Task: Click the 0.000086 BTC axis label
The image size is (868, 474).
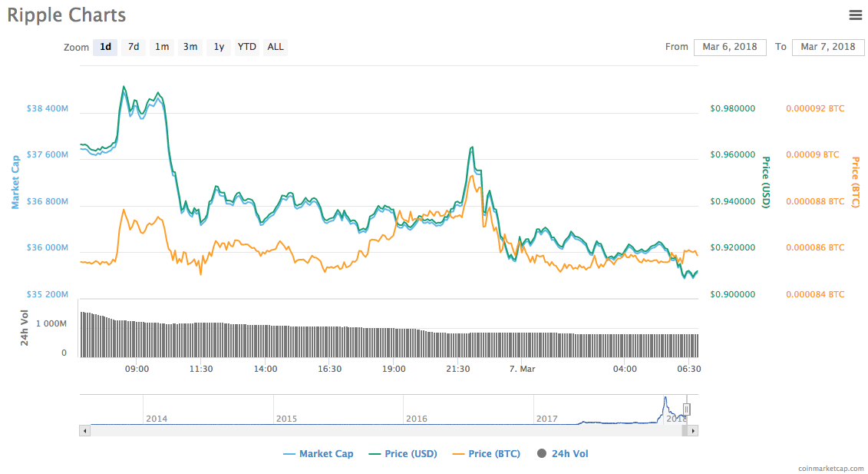Action: click(x=815, y=247)
